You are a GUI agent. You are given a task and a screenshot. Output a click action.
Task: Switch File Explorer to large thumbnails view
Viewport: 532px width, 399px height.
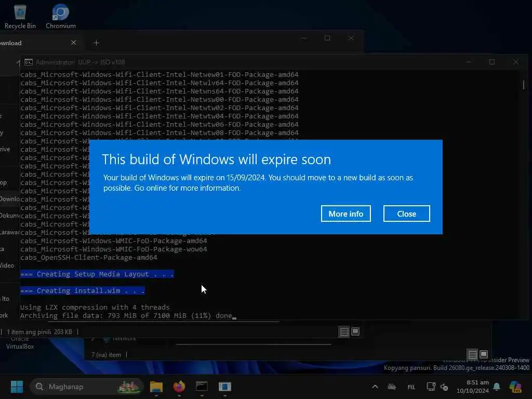pyautogui.click(x=355, y=331)
